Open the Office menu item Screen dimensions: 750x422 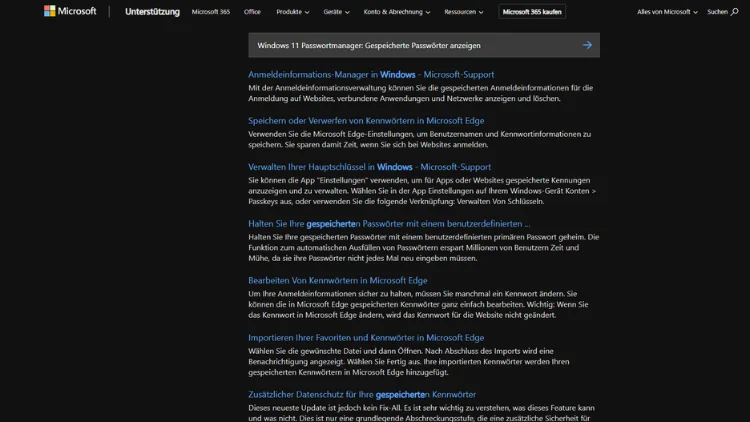pos(252,11)
